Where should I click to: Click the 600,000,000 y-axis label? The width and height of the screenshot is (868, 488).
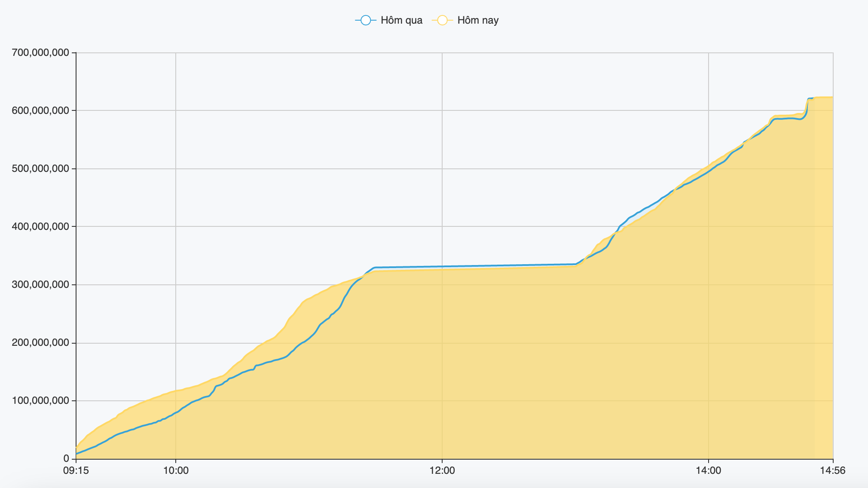pos(40,110)
